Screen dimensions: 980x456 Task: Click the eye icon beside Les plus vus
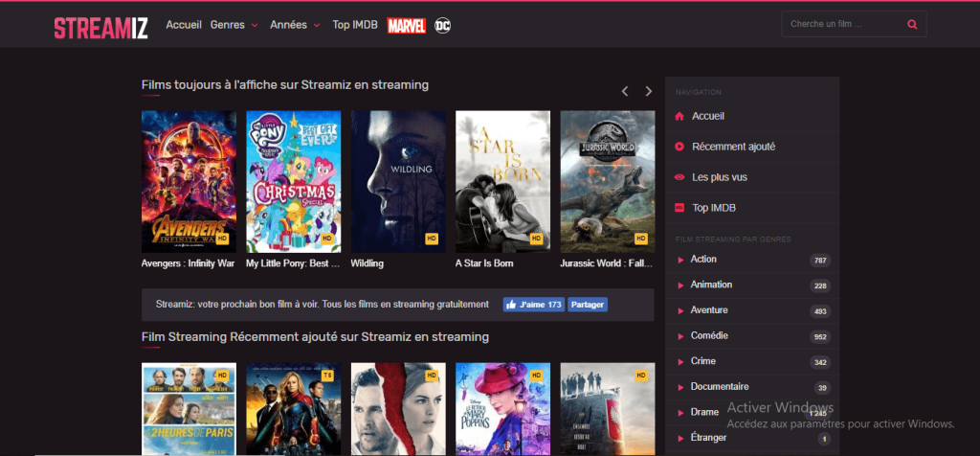pos(679,177)
